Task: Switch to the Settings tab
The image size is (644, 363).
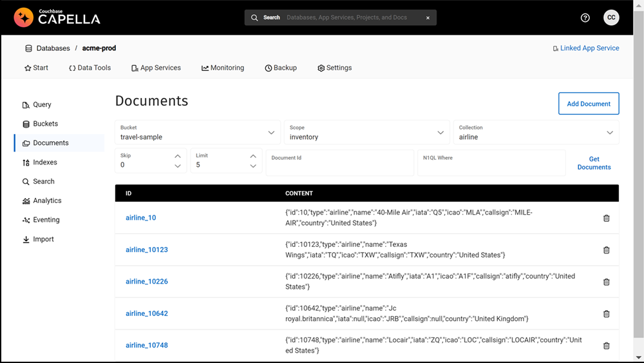Action: coord(334,68)
